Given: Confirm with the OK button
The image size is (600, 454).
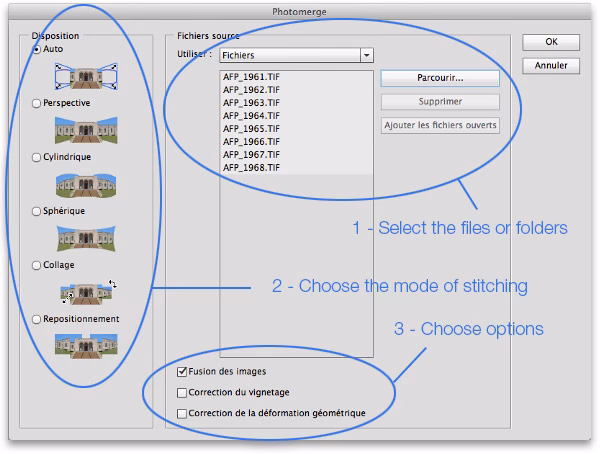Looking at the screenshot, I should pyautogui.click(x=551, y=42).
